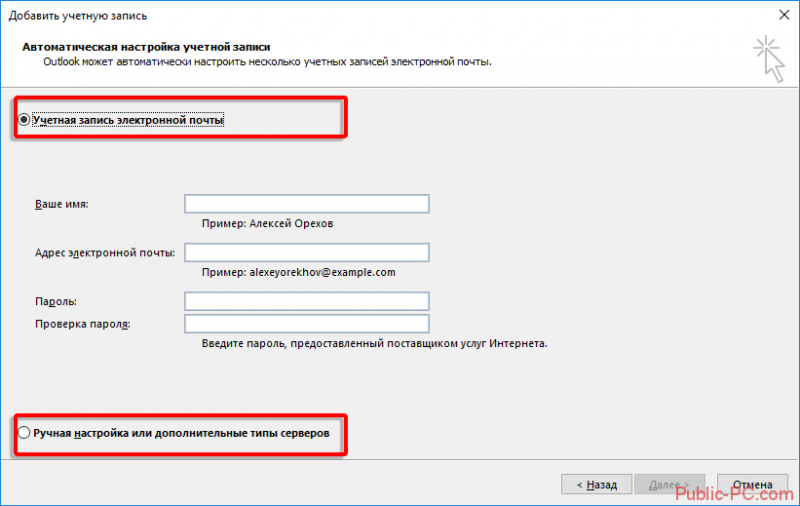Viewport: 800px width, 506px height.
Task: Click the example text 'alexeyorekhov@example.com'
Action: point(322,272)
